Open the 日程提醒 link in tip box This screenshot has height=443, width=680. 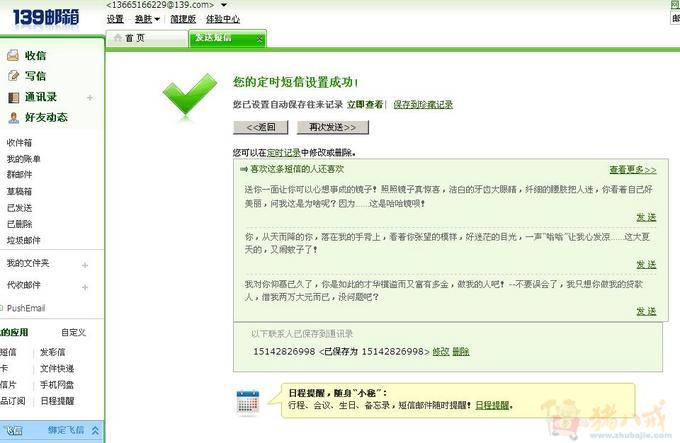coord(492,405)
